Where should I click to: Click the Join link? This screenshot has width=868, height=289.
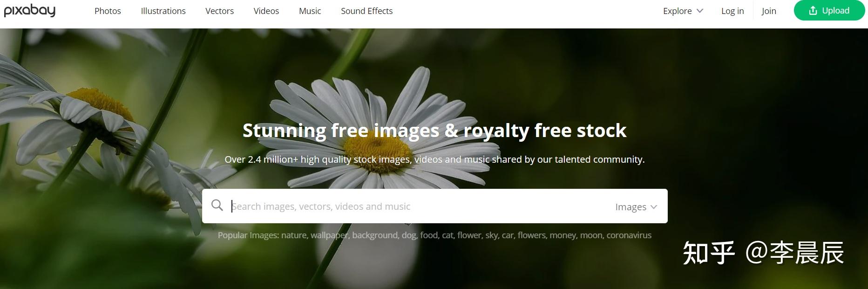769,11
